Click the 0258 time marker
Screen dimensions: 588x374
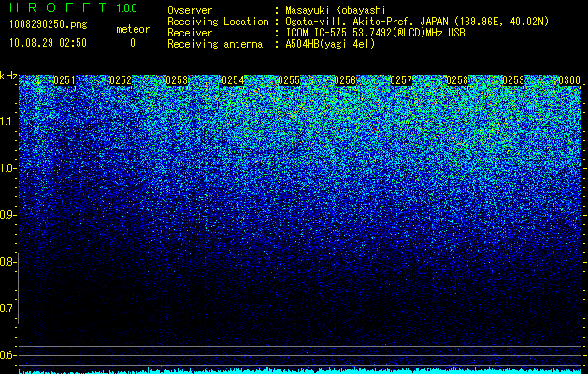[x=457, y=80]
